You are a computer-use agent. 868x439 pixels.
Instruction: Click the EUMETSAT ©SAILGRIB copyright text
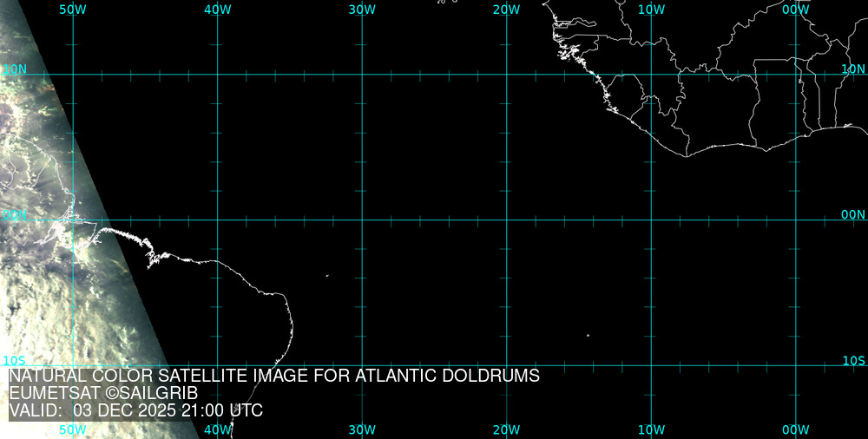point(103,393)
